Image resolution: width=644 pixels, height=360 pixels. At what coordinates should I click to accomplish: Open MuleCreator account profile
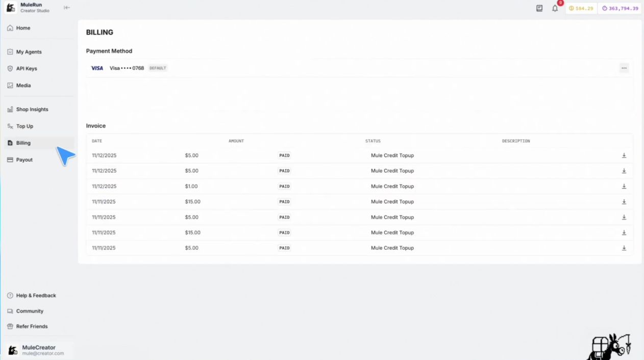(39, 350)
